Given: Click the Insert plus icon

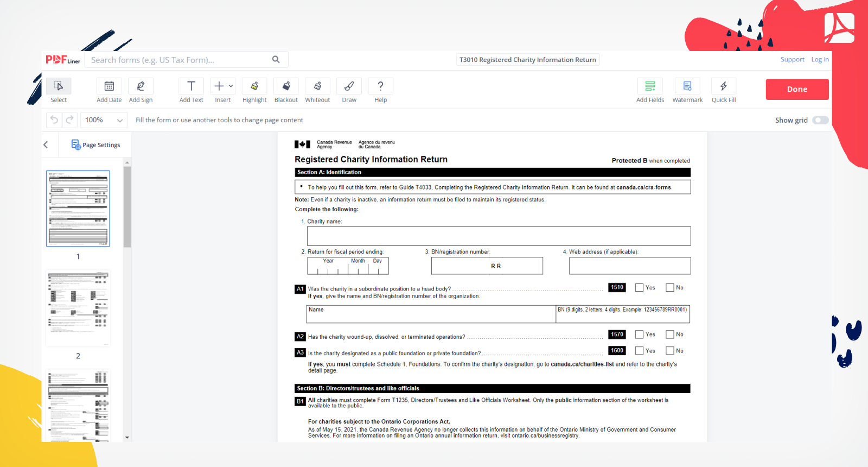Looking at the screenshot, I should point(219,86).
